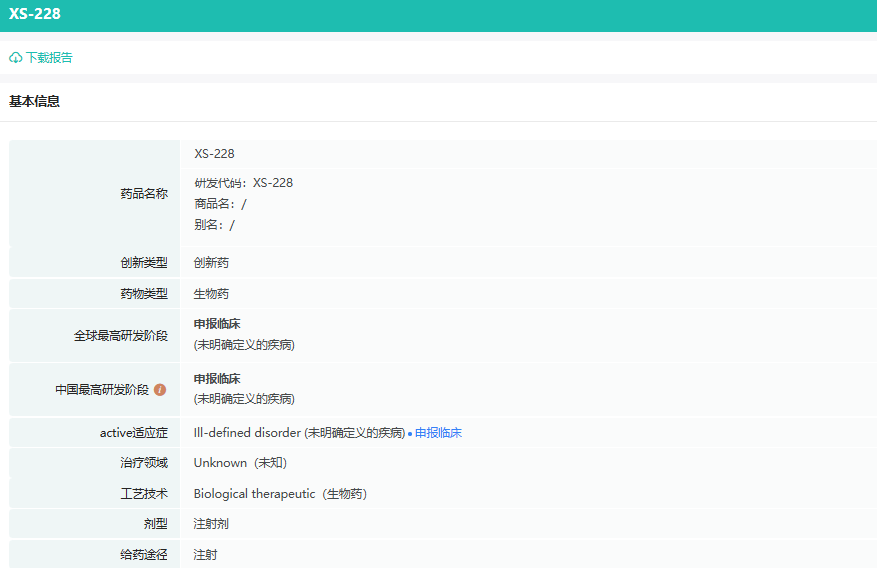Select the 生物药 value in 药物类型 row
This screenshot has width=877, height=568.
(x=211, y=294)
